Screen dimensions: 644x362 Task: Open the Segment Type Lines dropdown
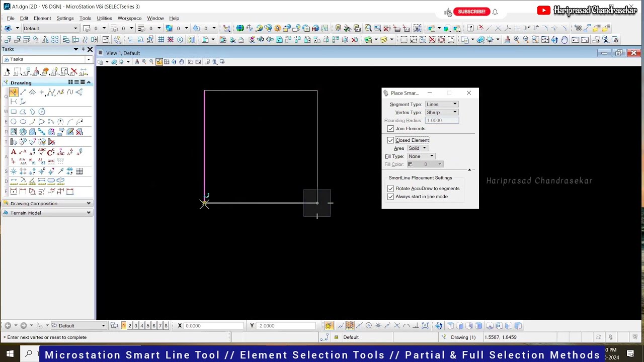441,104
